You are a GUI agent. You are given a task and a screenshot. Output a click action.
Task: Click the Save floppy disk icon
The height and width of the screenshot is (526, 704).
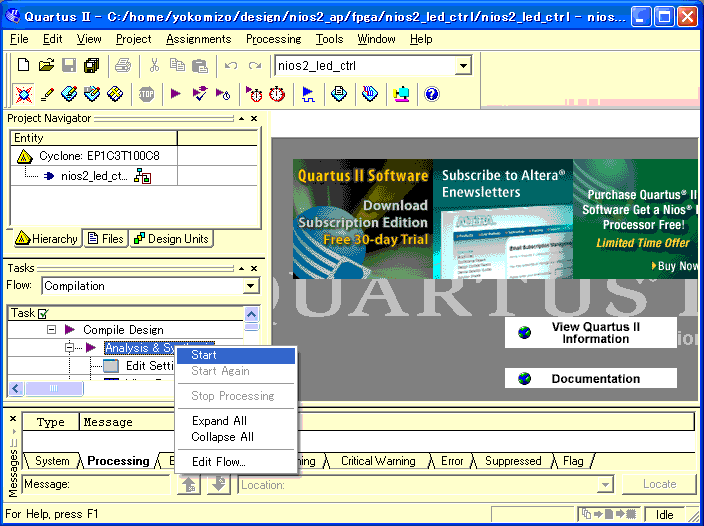click(x=69, y=66)
